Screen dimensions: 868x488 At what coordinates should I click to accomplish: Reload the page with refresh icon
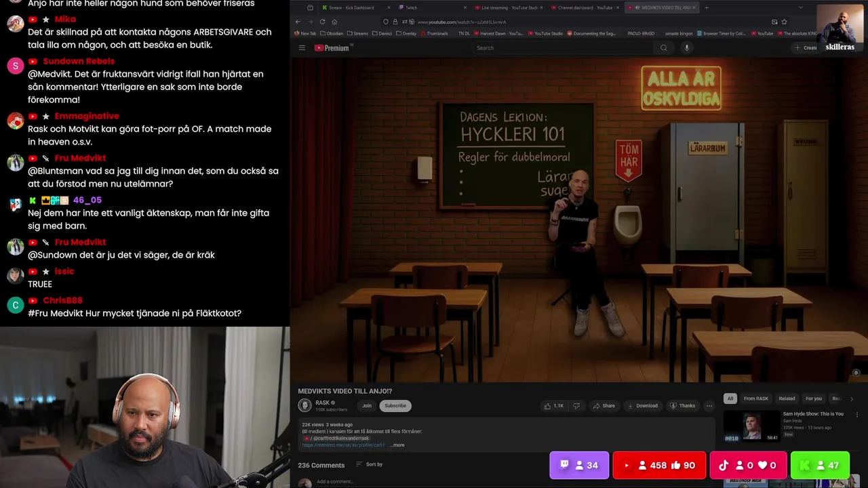coord(322,22)
